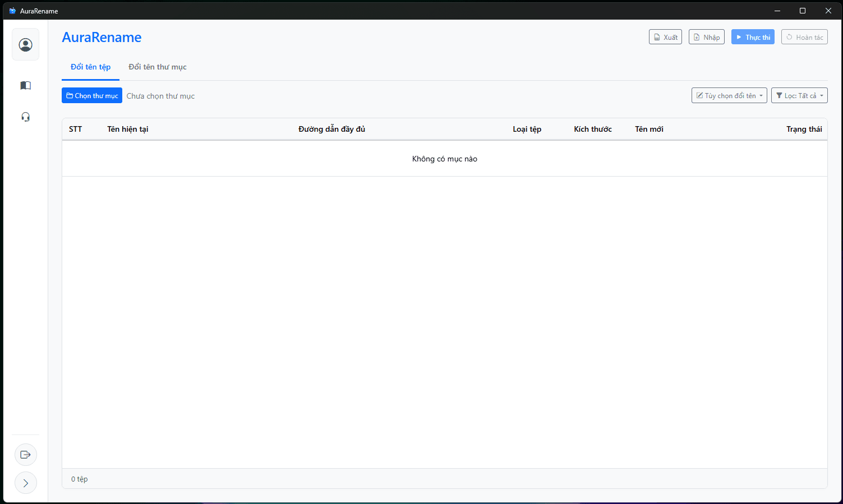Click the STT column header

tap(76, 130)
